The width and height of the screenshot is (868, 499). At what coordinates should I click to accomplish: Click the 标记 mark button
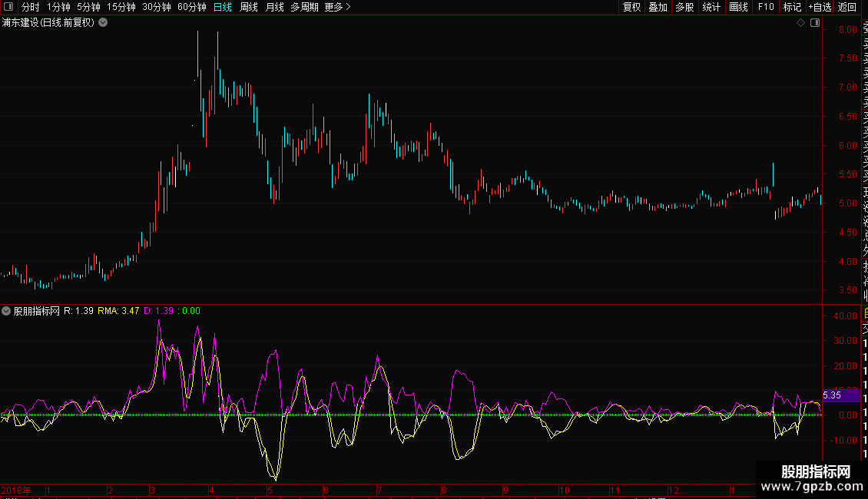click(x=792, y=7)
